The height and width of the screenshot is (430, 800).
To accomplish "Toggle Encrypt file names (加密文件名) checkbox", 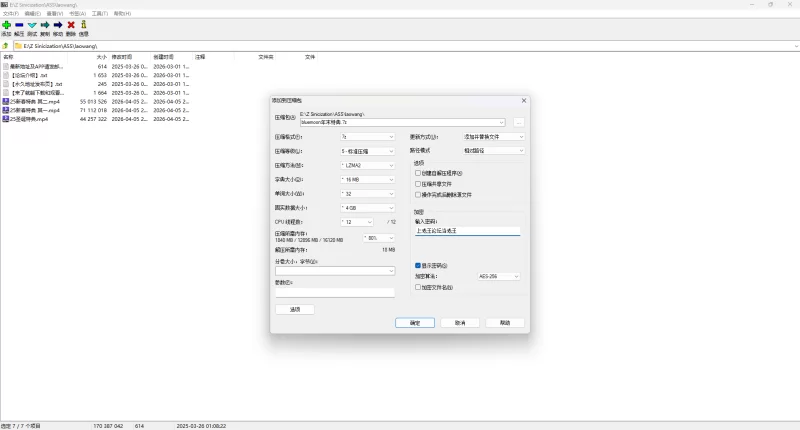I will pyautogui.click(x=418, y=287).
